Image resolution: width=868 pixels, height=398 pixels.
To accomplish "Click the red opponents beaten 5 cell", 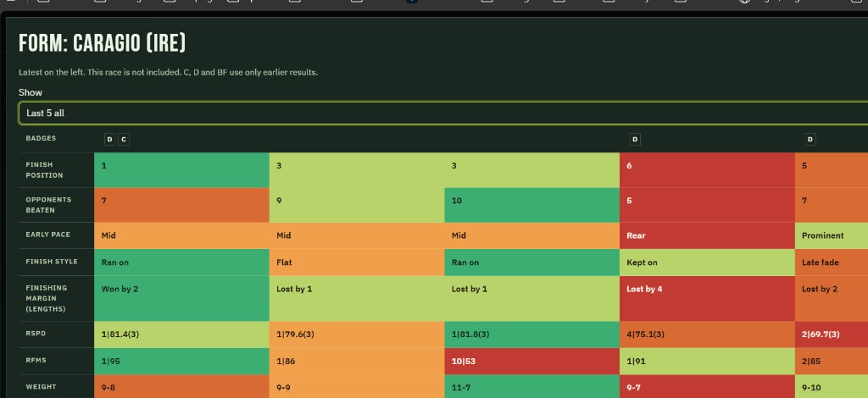I will point(707,205).
